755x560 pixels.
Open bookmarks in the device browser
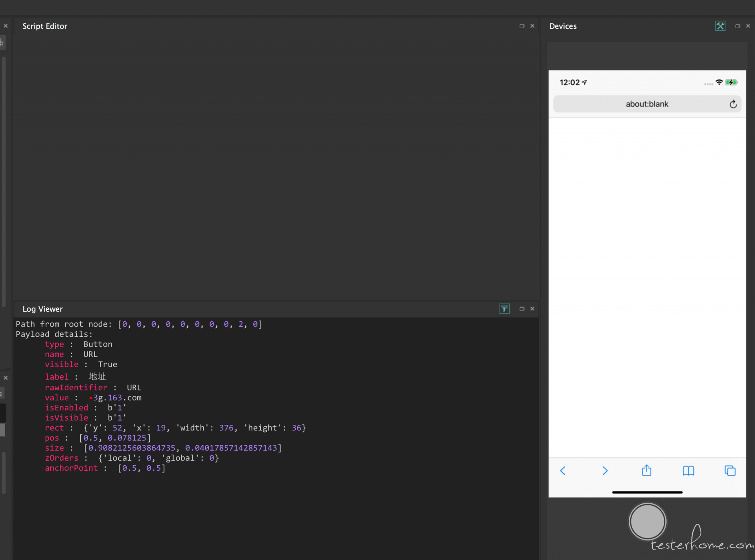(x=689, y=471)
